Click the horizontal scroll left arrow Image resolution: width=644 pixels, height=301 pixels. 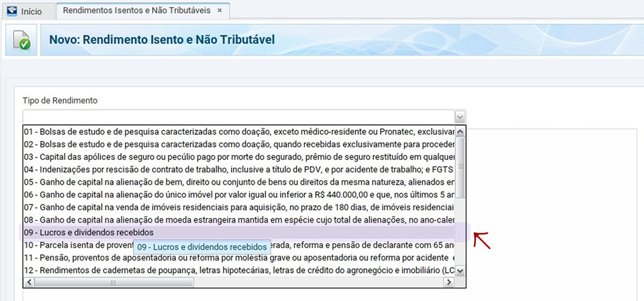[29, 282]
